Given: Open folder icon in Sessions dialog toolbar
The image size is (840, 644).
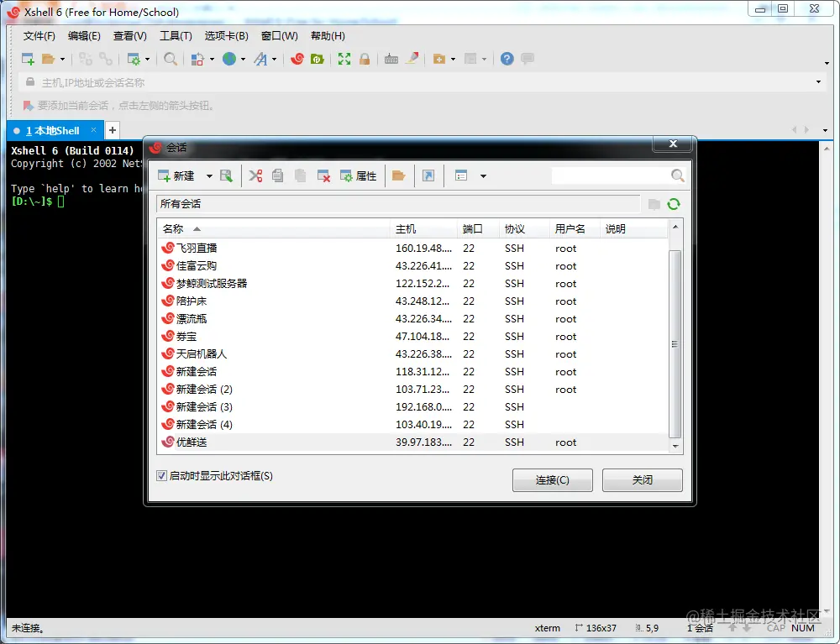Looking at the screenshot, I should (398, 175).
